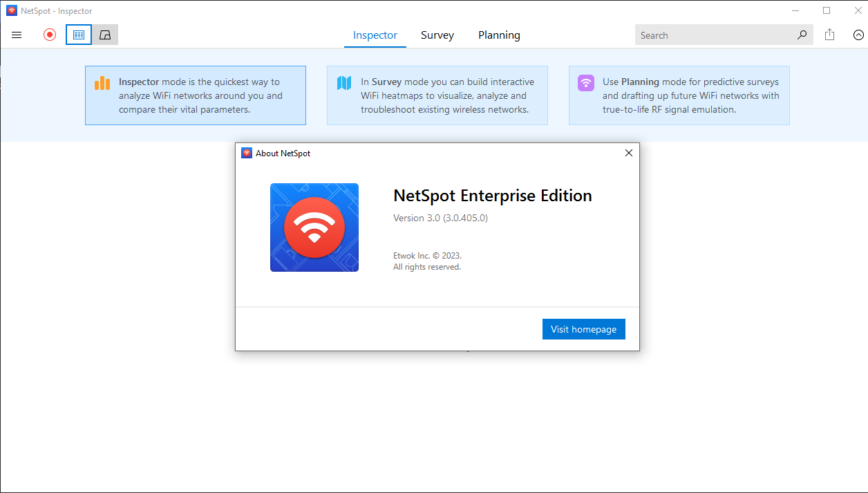Image resolution: width=868 pixels, height=493 pixels.
Task: Click the purple WiFi Planning icon
Action: click(x=586, y=83)
